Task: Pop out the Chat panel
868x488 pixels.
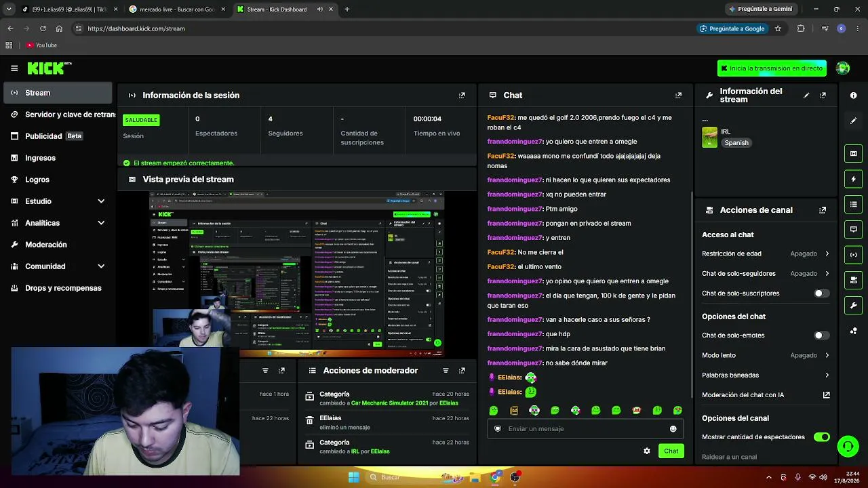Action: [678, 96]
